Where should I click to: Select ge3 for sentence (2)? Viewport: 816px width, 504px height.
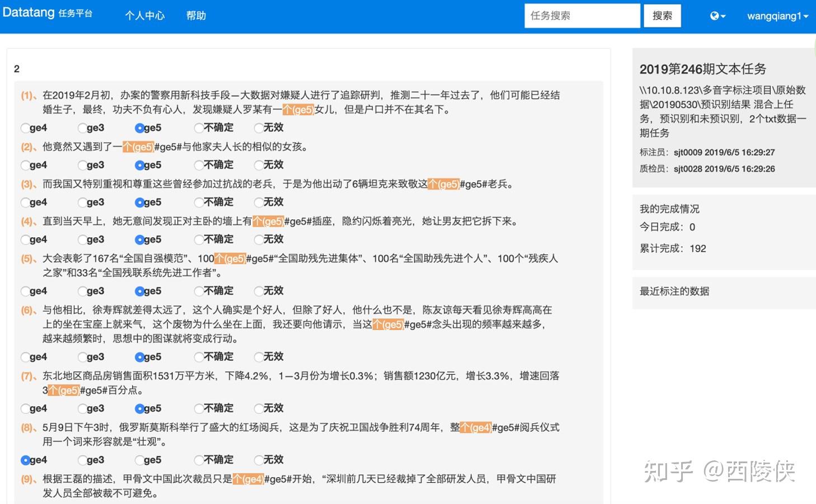pos(82,165)
